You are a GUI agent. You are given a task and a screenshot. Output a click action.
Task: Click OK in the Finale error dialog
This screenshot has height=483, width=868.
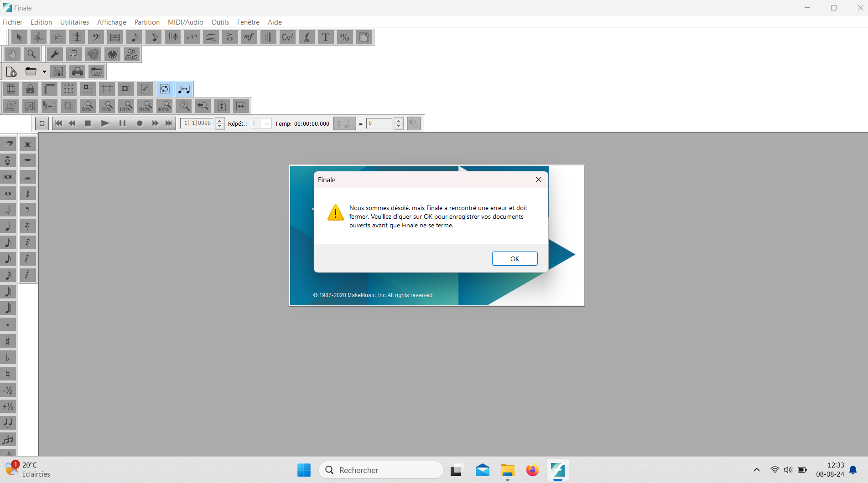tap(515, 259)
